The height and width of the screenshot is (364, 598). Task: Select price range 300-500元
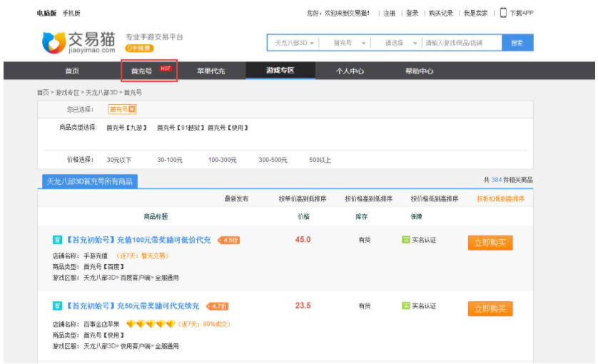click(x=273, y=160)
